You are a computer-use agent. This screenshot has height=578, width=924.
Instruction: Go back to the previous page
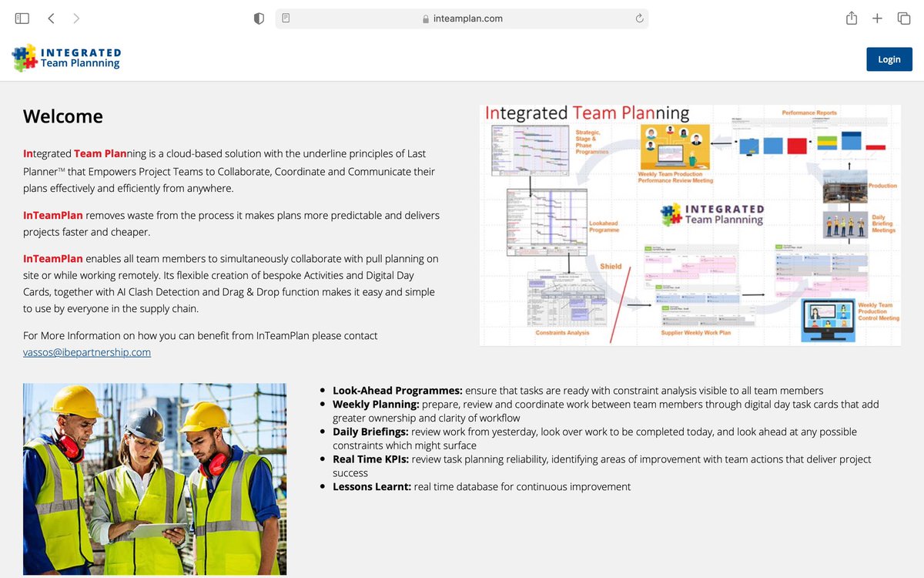tap(51, 18)
